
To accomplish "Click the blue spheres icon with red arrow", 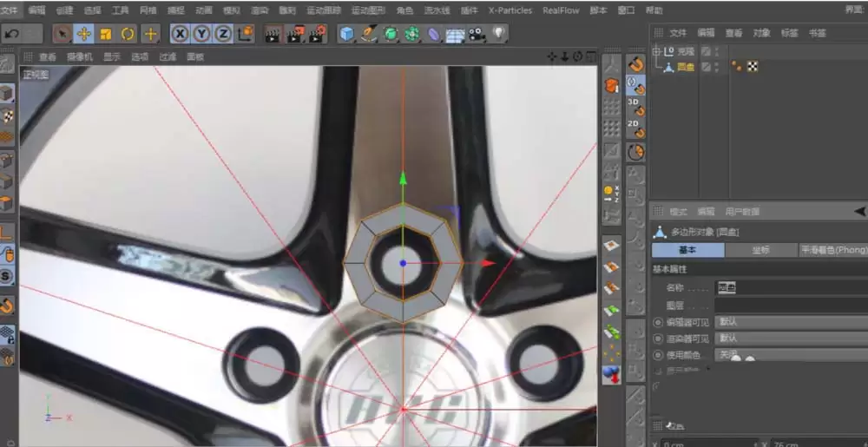I will coord(611,375).
